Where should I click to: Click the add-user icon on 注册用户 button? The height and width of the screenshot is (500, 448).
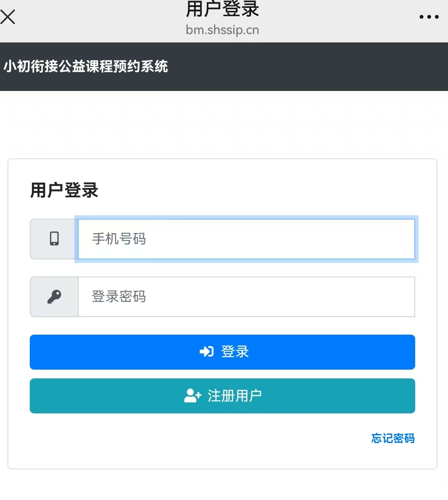point(192,396)
